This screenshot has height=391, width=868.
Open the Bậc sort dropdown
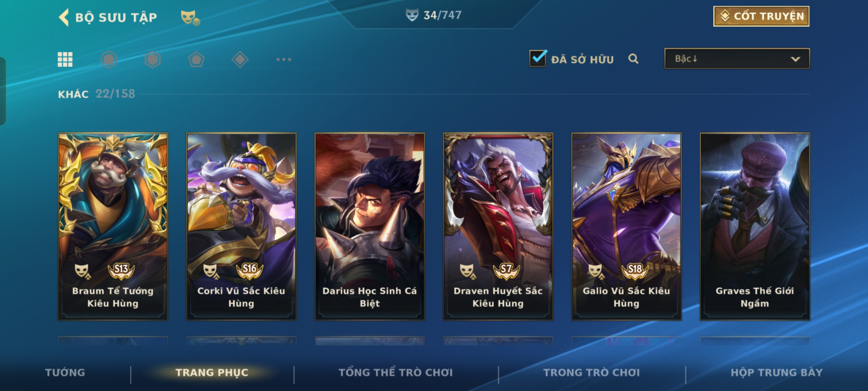point(737,58)
